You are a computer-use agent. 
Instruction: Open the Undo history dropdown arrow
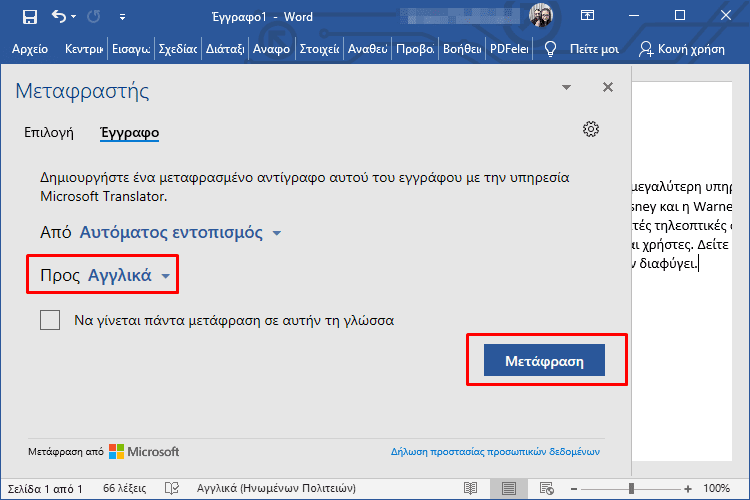(x=73, y=17)
